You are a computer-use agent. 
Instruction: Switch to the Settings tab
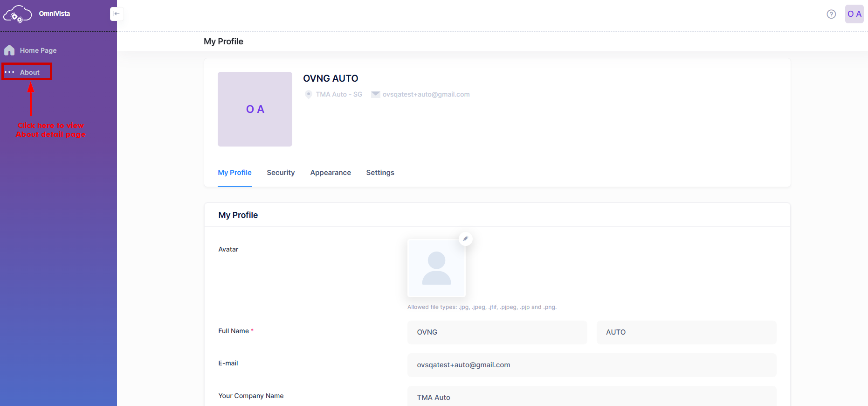point(380,173)
